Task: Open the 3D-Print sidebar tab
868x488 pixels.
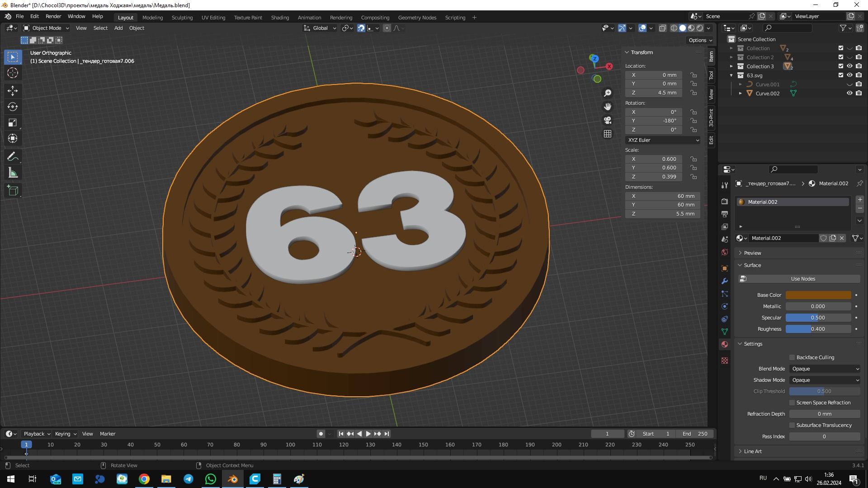Action: tap(711, 117)
